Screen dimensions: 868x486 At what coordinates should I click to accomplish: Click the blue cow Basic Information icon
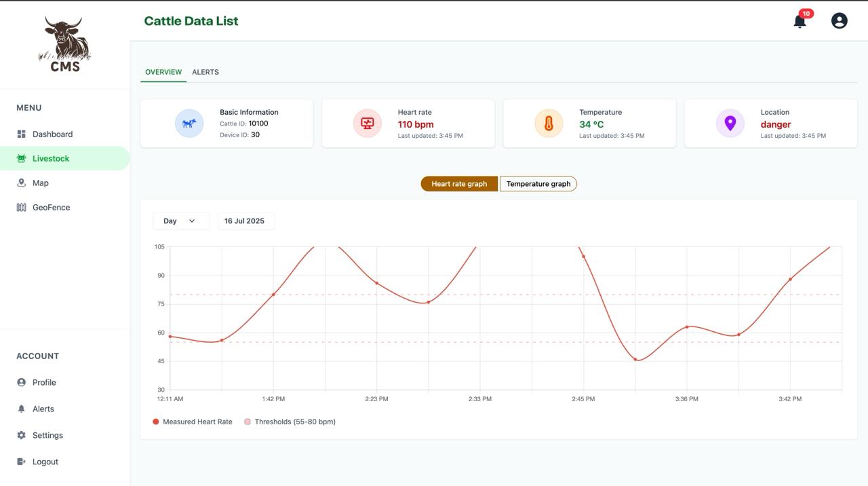pyautogui.click(x=189, y=124)
